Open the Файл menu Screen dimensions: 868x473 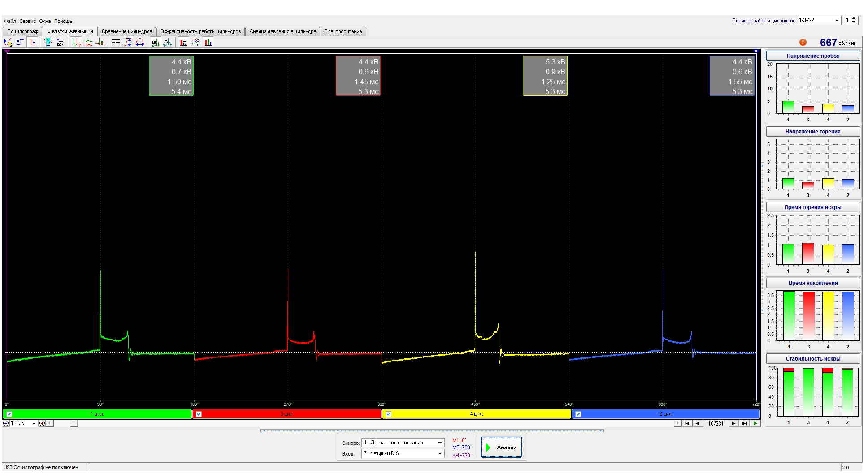tap(10, 21)
